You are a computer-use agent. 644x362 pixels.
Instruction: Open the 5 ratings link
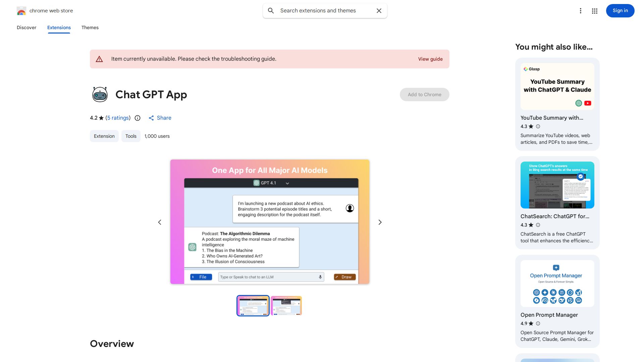[x=118, y=118]
